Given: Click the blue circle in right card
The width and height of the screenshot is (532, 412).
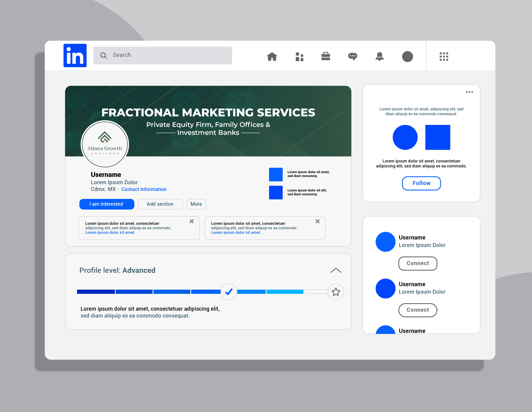Looking at the screenshot, I should pyautogui.click(x=405, y=137).
